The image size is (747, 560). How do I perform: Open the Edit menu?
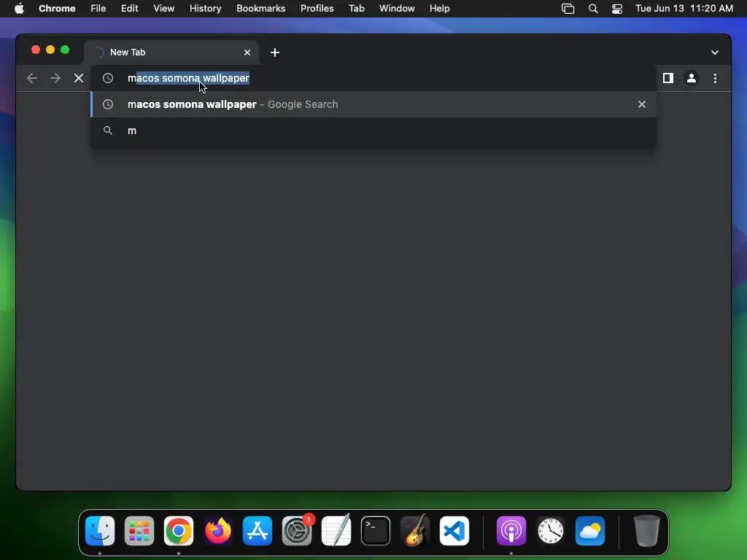coord(130,9)
